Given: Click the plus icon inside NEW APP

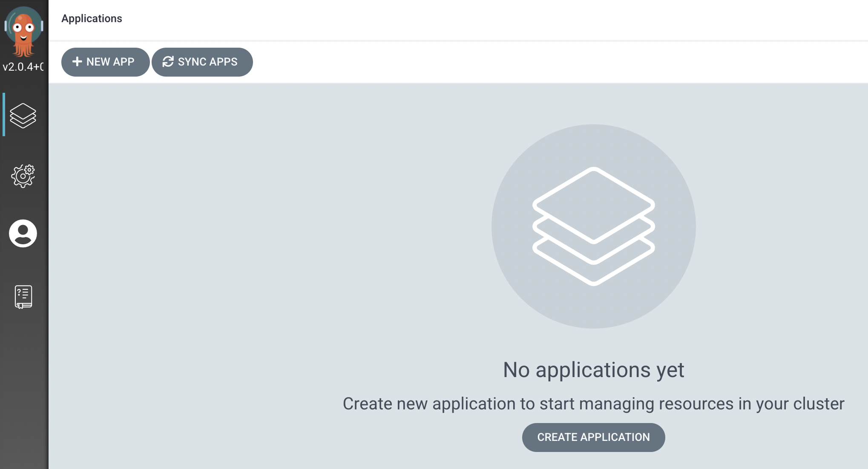Looking at the screenshot, I should [x=77, y=62].
